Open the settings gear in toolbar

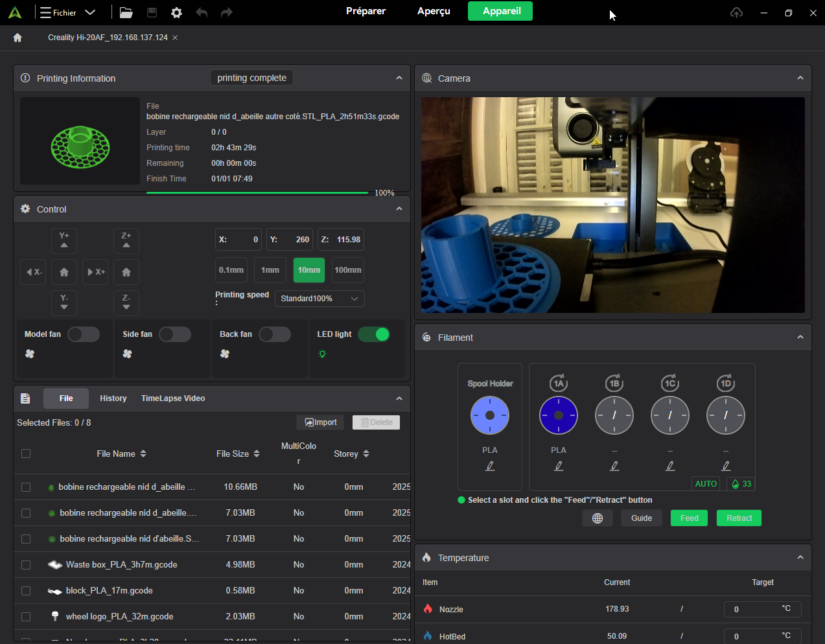(x=176, y=12)
